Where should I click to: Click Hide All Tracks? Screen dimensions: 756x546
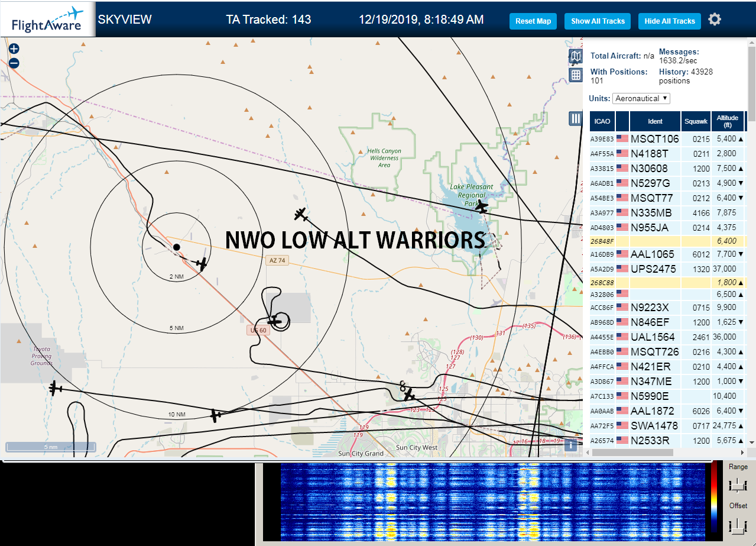(x=670, y=21)
